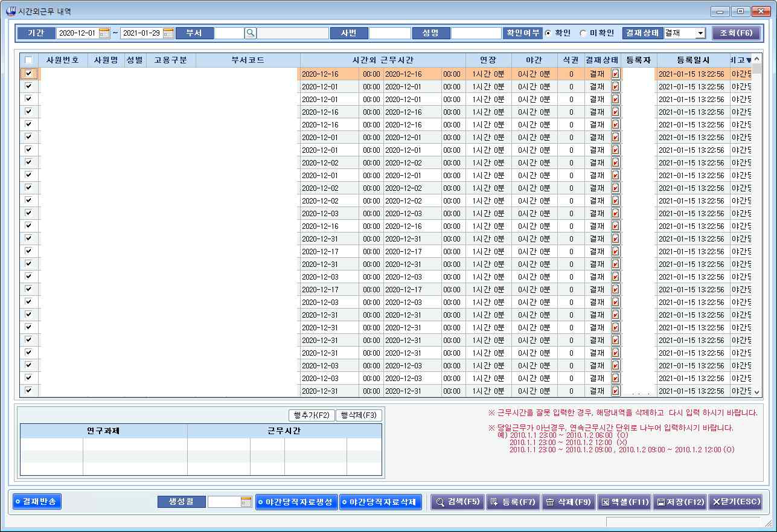This screenshot has height=532, width=777.
Task: Click the 고용구분 column header
Action: [x=171, y=60]
